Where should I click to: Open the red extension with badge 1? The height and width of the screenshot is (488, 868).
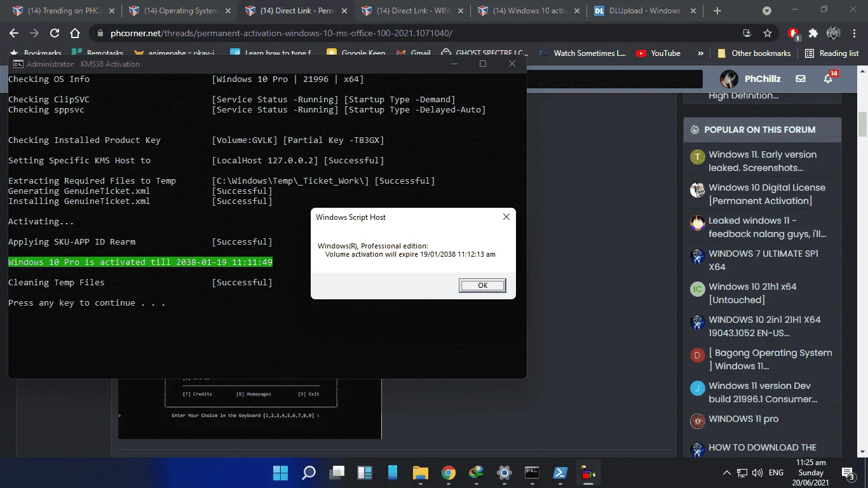click(x=794, y=34)
